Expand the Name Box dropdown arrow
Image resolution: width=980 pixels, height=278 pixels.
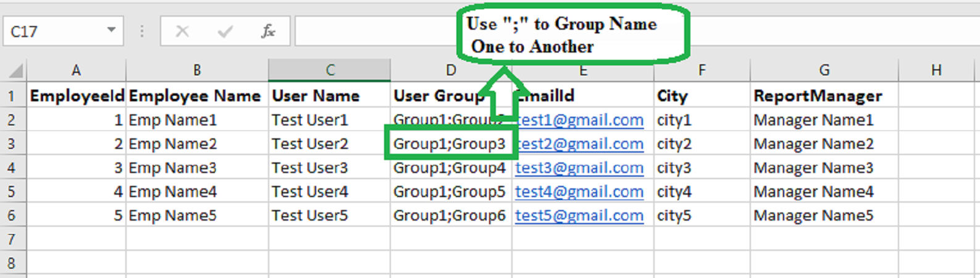(x=111, y=30)
